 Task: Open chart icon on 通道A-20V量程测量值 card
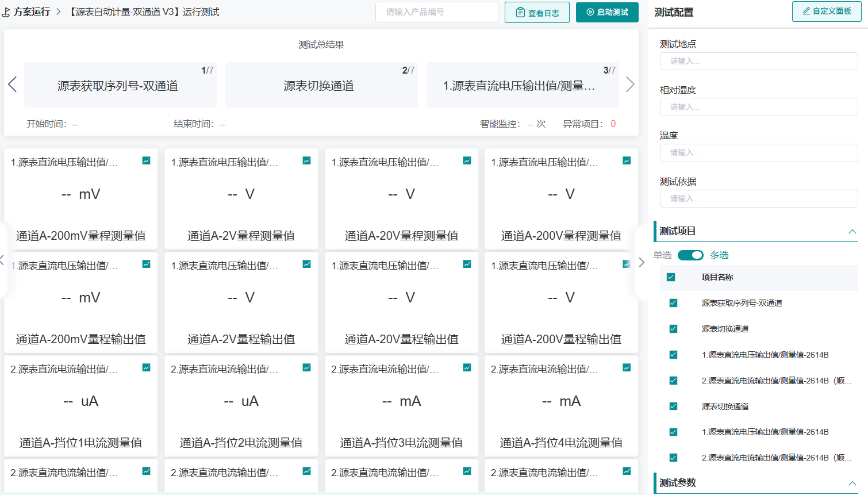click(467, 161)
